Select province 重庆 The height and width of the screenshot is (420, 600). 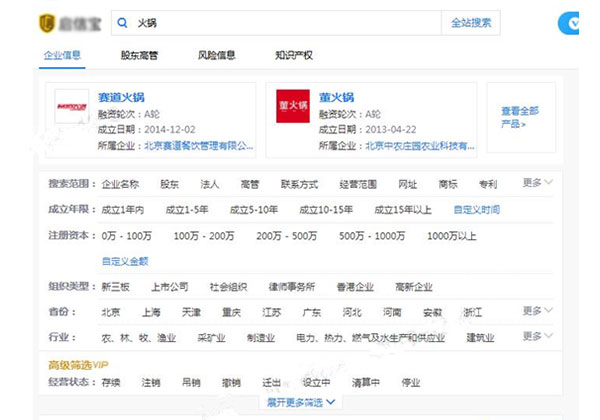(x=232, y=313)
